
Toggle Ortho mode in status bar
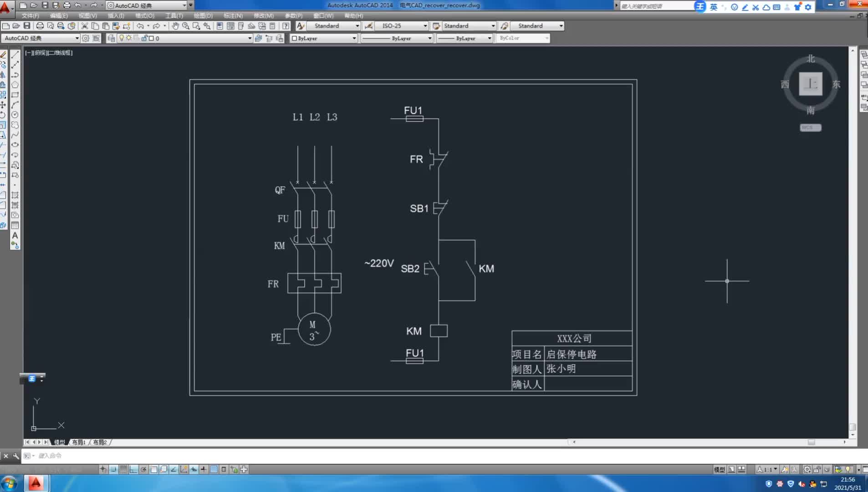coord(133,469)
